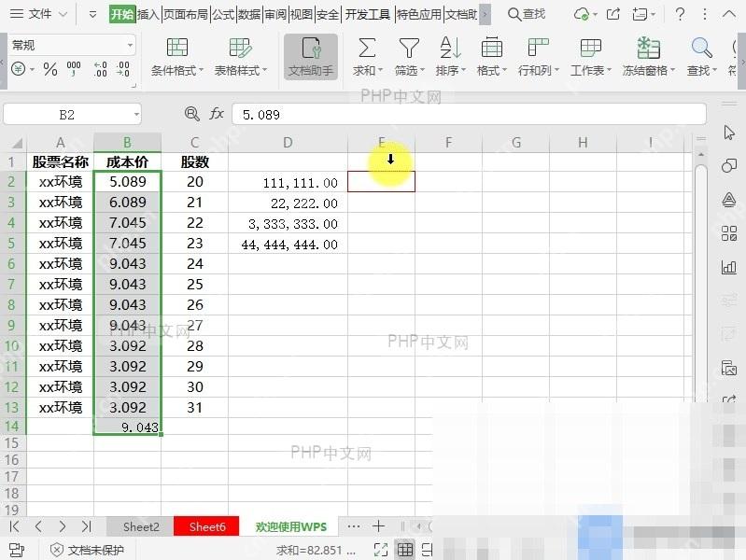Viewport: 746px width, 560px height.
Task: Collapse the ribbon with the up chevron
Action: (729, 14)
